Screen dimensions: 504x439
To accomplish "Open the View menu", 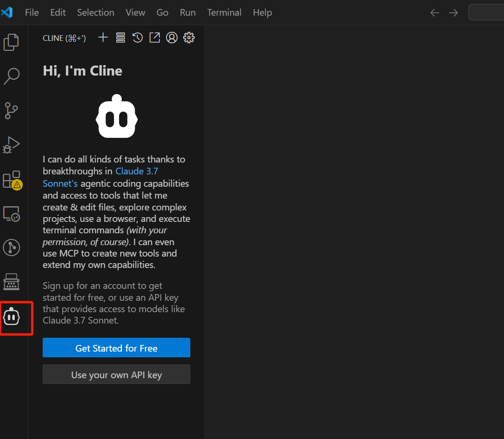I will tap(135, 12).
